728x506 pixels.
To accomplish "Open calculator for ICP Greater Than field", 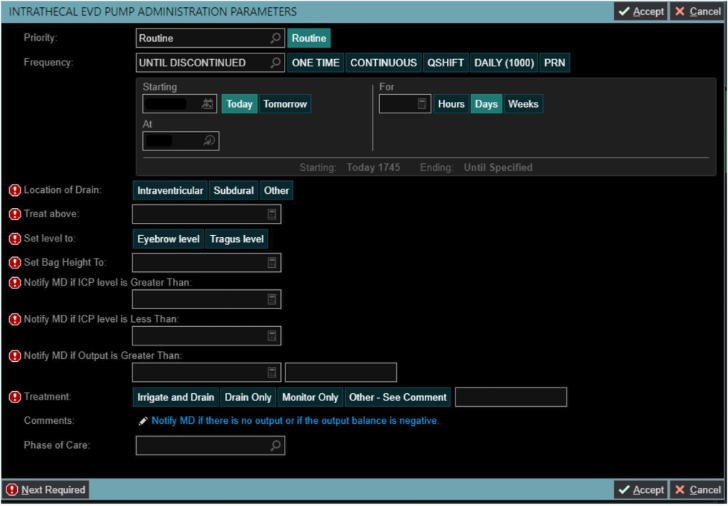I will (x=272, y=299).
